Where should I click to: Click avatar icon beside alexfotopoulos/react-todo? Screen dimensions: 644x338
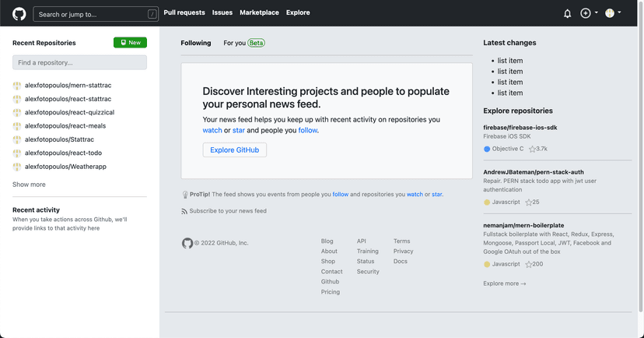point(17,153)
